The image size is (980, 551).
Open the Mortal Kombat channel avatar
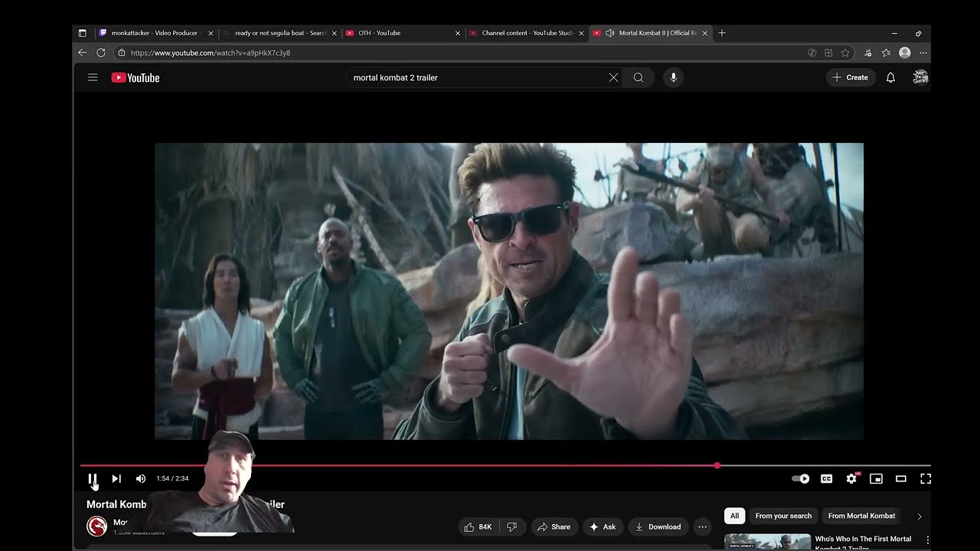96,526
